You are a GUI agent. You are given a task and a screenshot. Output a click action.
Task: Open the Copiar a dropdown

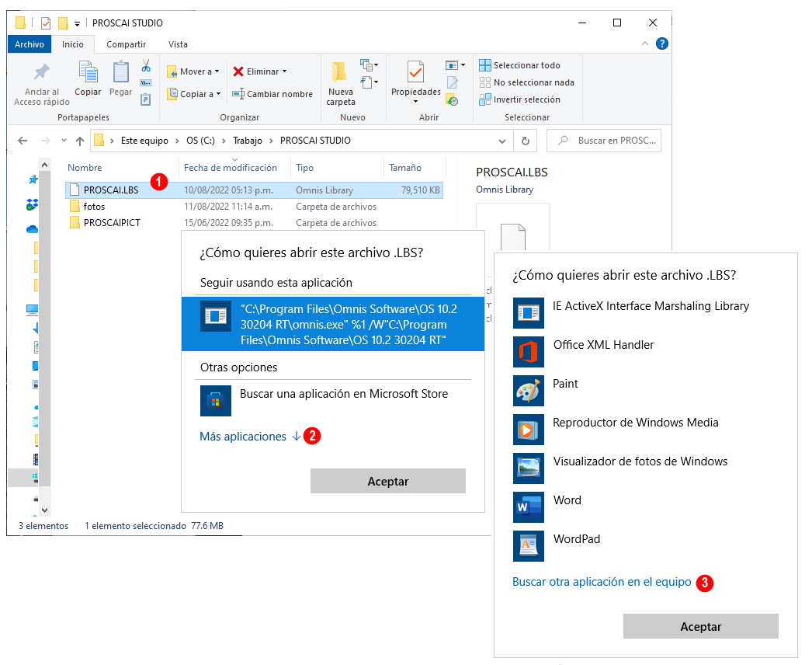(193, 94)
